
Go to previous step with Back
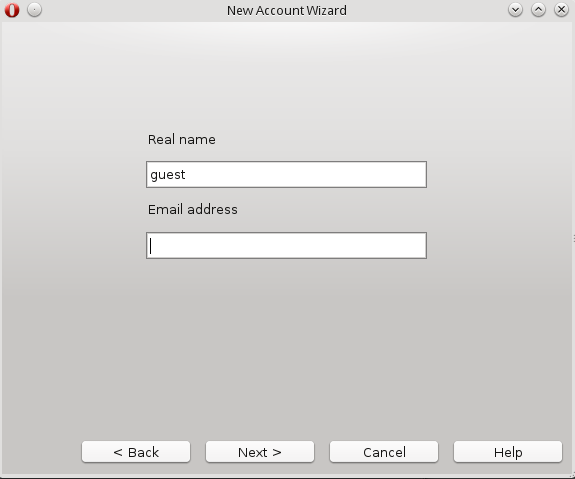tap(136, 452)
